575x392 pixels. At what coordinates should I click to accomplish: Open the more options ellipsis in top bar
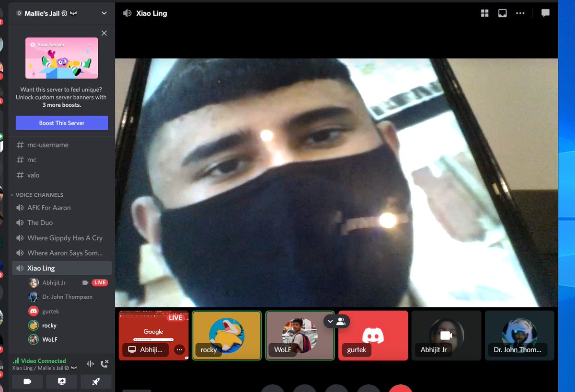(x=520, y=13)
